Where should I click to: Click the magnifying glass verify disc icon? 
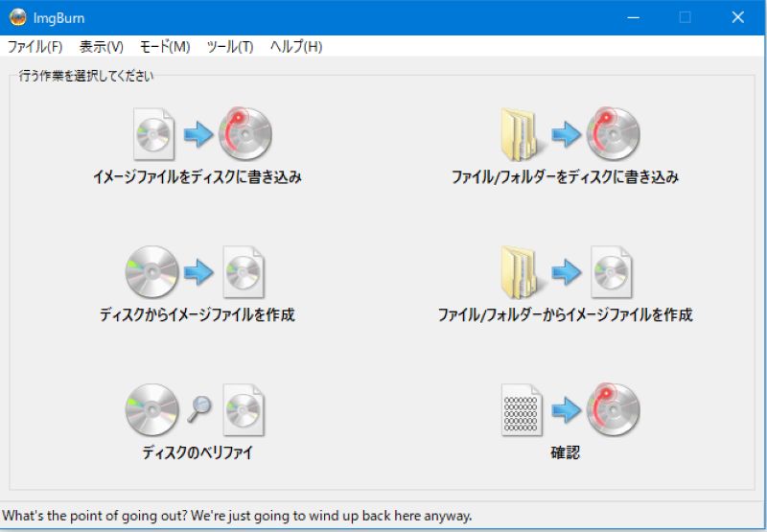[x=198, y=409]
